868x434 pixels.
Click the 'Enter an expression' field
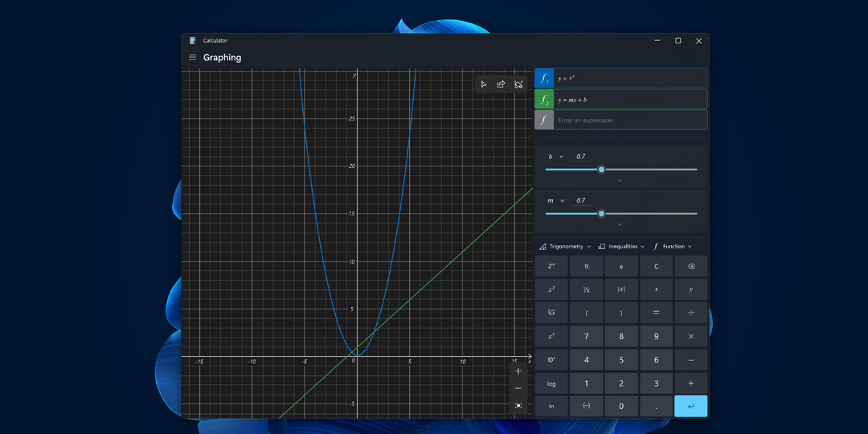tap(630, 120)
